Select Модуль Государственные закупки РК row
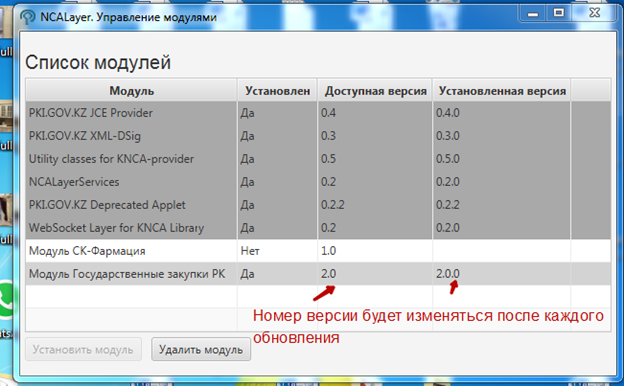 pyautogui.click(x=318, y=274)
